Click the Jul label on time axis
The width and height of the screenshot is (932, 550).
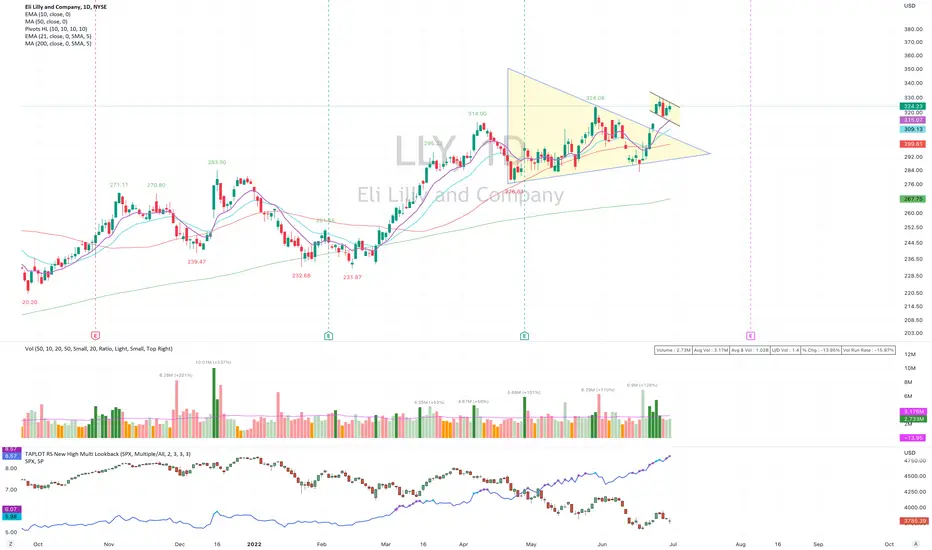point(673,544)
